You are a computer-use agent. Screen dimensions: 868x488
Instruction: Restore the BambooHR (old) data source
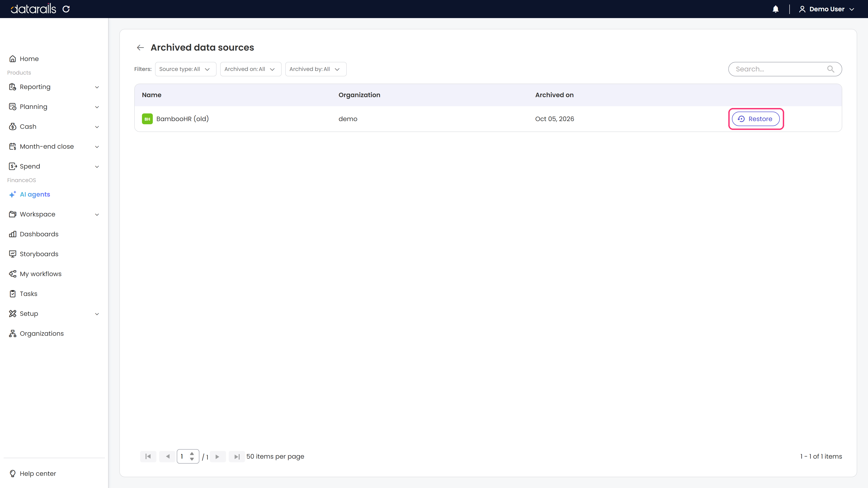click(756, 119)
